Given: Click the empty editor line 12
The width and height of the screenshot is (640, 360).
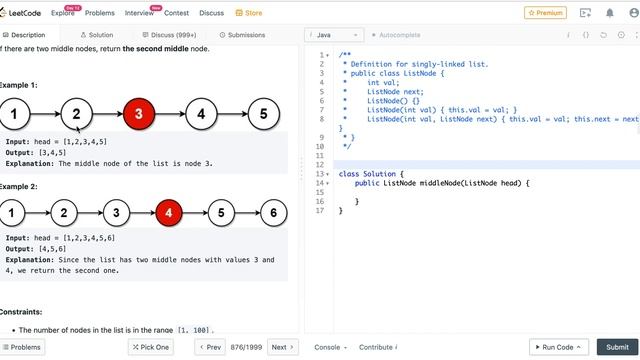Looking at the screenshot, I should pos(487,165).
